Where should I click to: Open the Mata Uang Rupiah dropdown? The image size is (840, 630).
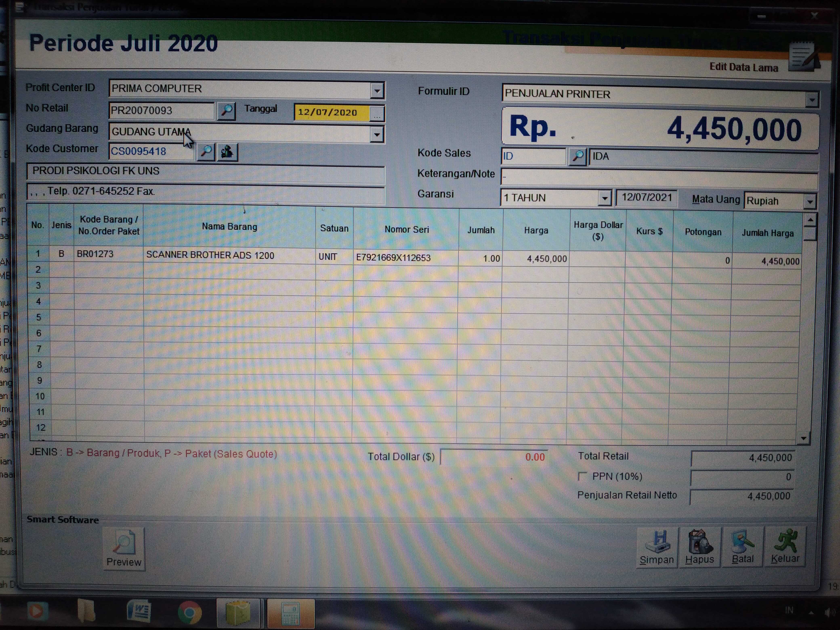pyautogui.click(x=810, y=202)
